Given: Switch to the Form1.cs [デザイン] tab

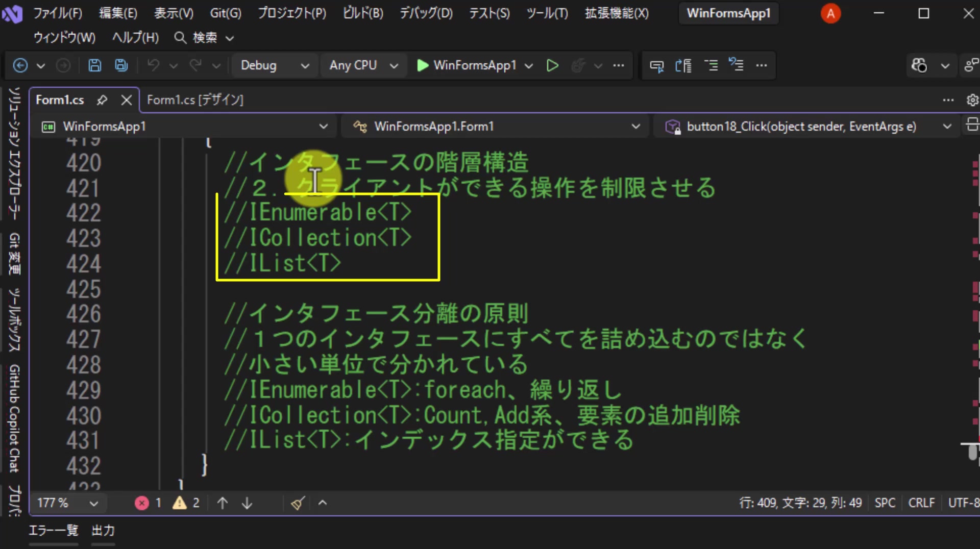Looking at the screenshot, I should pyautogui.click(x=195, y=100).
